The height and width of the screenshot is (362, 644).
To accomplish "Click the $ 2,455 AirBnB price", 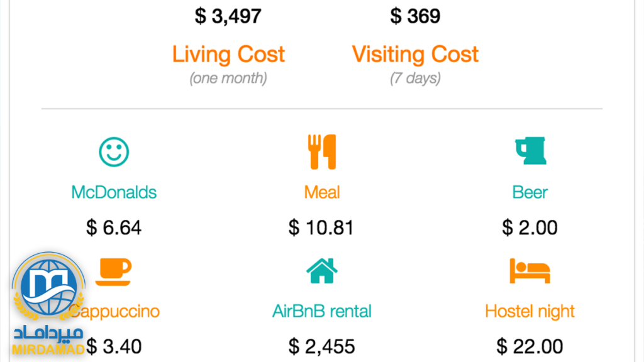I will point(321,346).
